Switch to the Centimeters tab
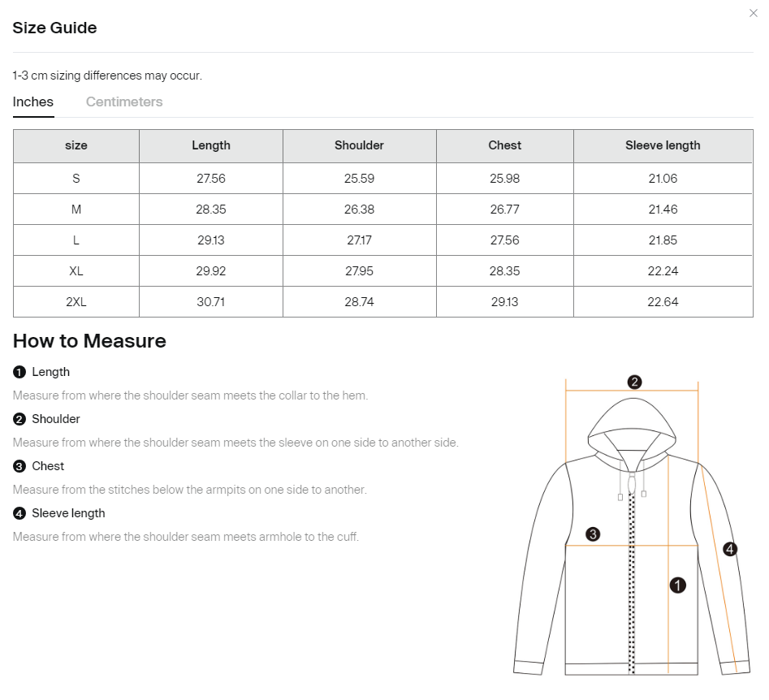Viewport: 769px width, 700px height. click(124, 102)
